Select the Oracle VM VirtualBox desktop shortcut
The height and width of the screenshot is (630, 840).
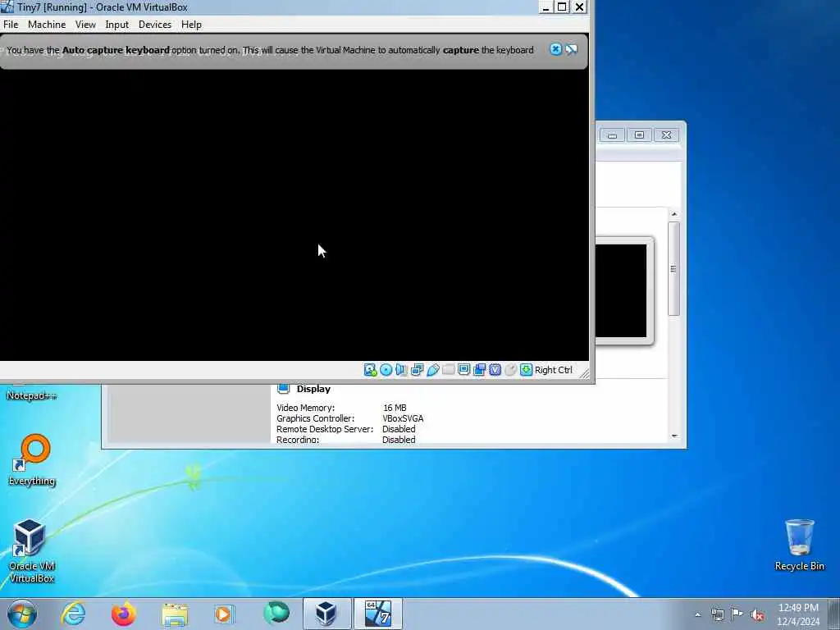(x=32, y=550)
